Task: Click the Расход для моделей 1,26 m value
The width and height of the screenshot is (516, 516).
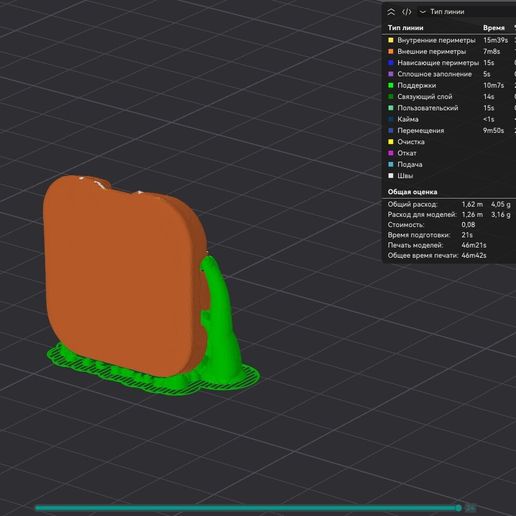Action: click(472, 215)
